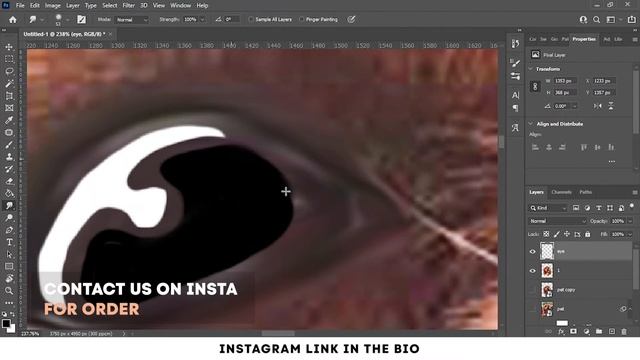Select the Brush tool
640x360 pixels.
click(x=9, y=145)
